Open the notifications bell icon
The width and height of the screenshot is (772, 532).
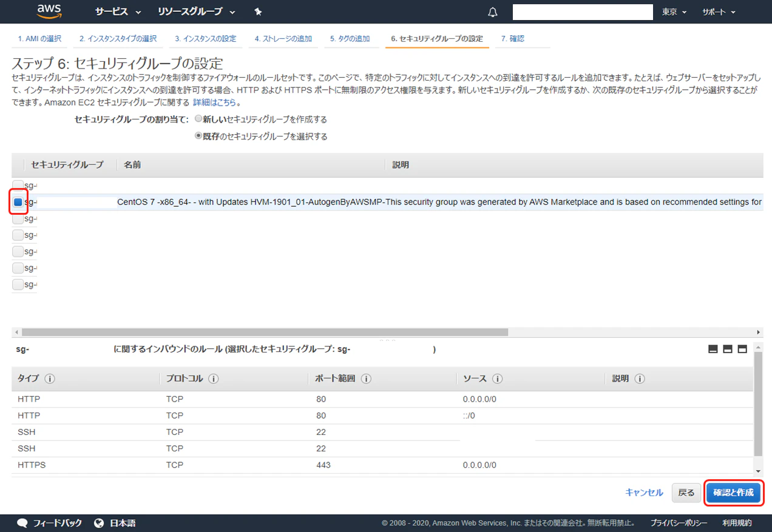point(493,12)
